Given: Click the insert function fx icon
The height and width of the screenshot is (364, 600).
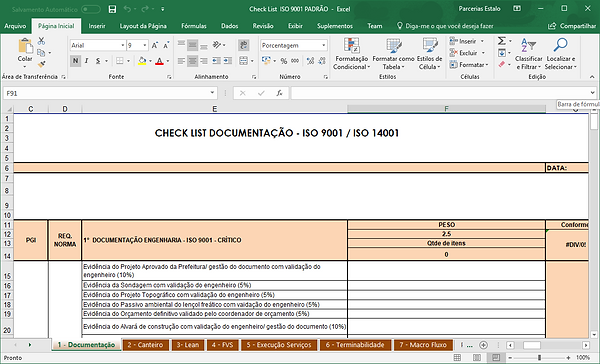Looking at the screenshot, I should pyautogui.click(x=280, y=93).
